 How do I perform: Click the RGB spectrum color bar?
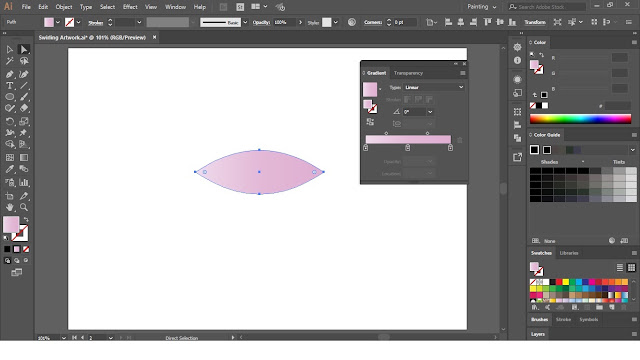click(x=580, y=119)
